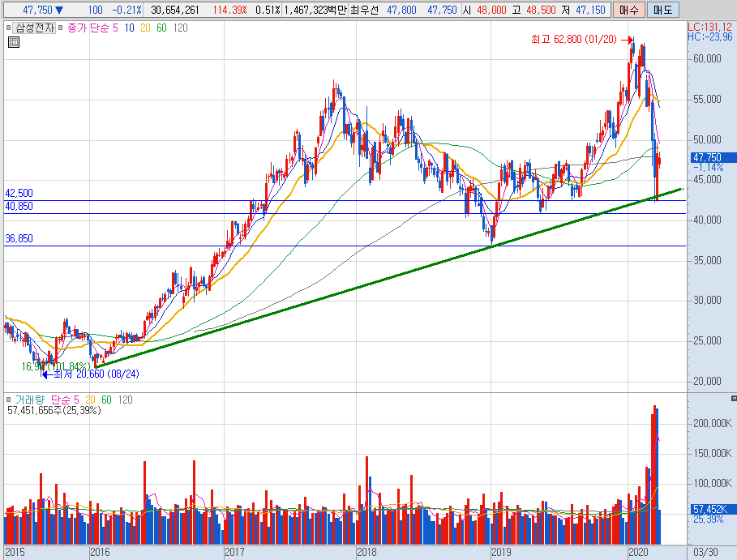Click the 매도 (sell) button
This screenshot has width=737, height=560.
point(662,10)
